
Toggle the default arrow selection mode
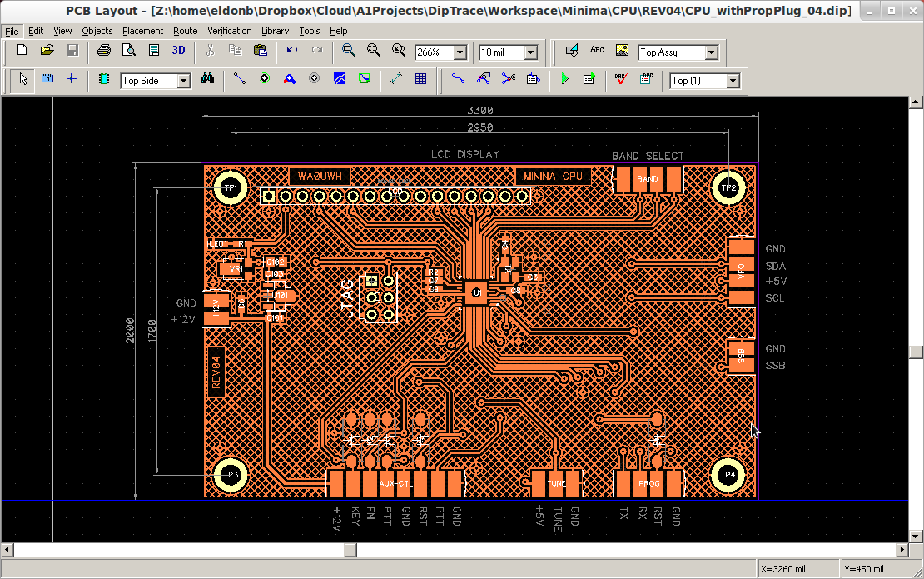pos(23,80)
